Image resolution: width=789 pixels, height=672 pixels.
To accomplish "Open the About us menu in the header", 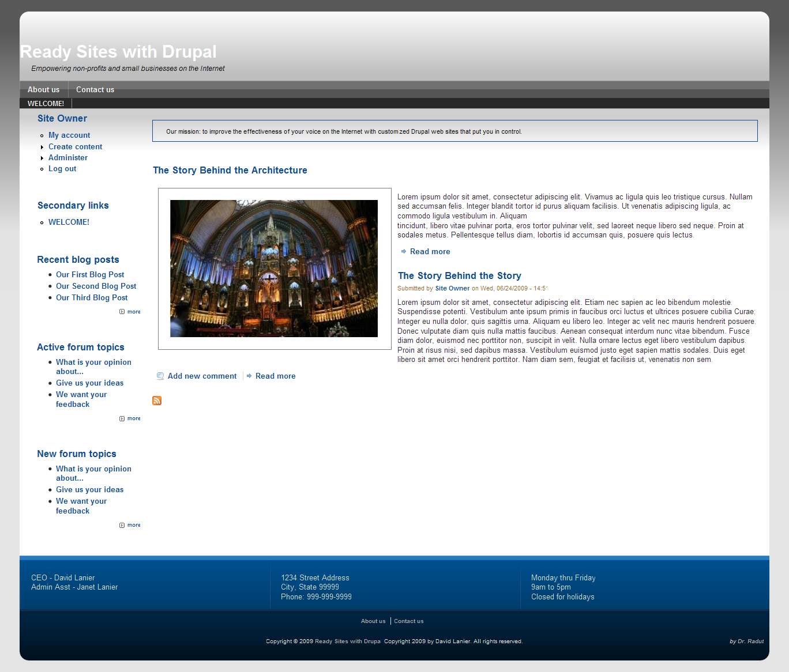I will coord(43,90).
